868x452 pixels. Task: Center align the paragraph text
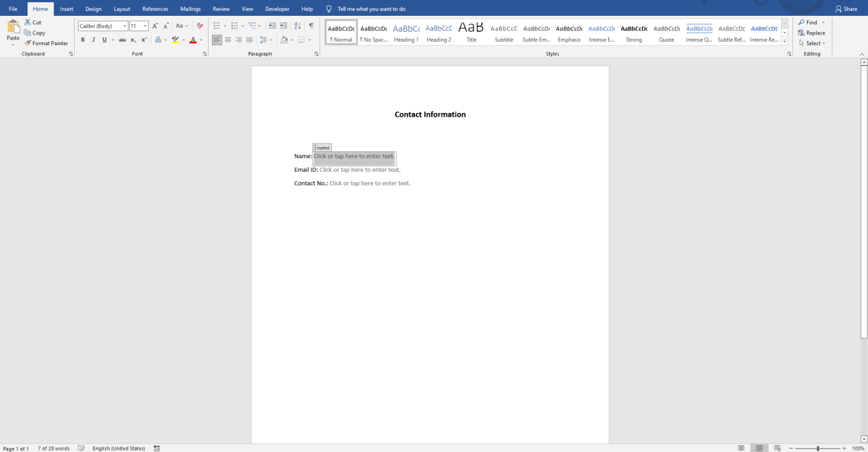tap(228, 40)
